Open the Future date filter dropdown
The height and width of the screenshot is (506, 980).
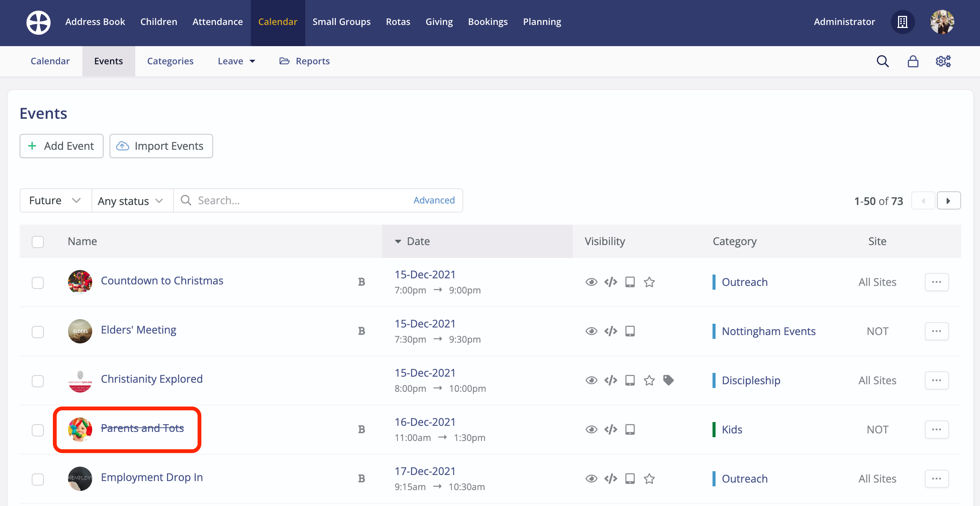point(55,200)
